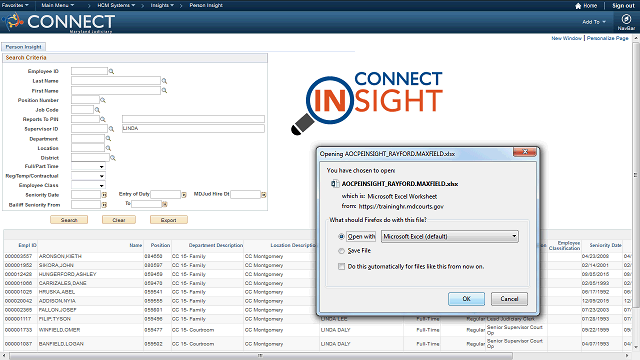Screen dimensions: 640x360
Task: Open the Location lookup magnifier
Action: pyautogui.click(x=108, y=148)
